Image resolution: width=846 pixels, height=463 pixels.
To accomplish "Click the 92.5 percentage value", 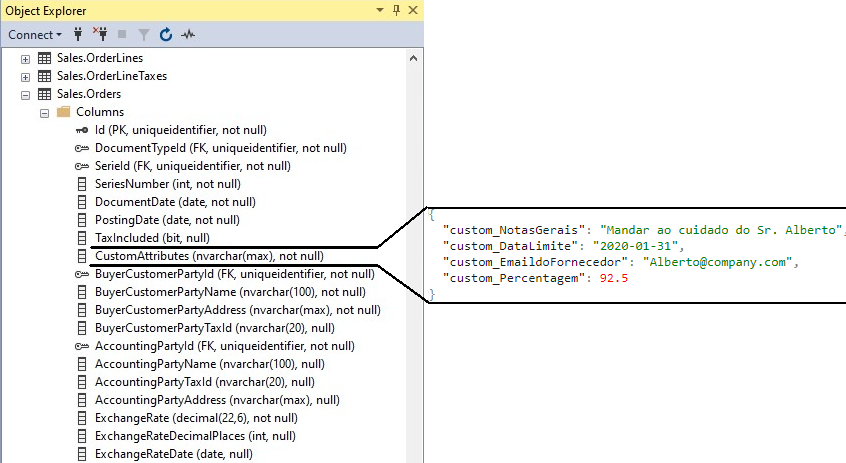I will click(x=613, y=278).
